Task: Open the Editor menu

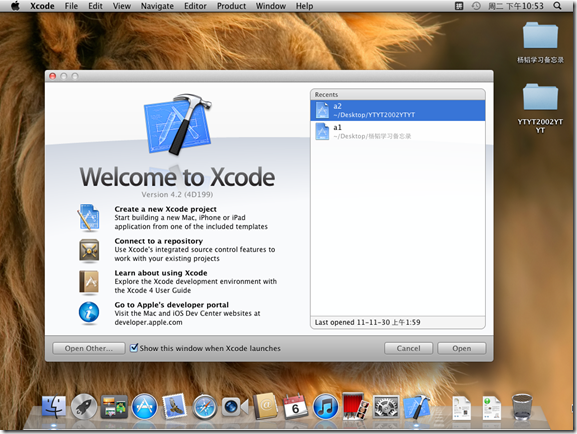Action: (195, 6)
